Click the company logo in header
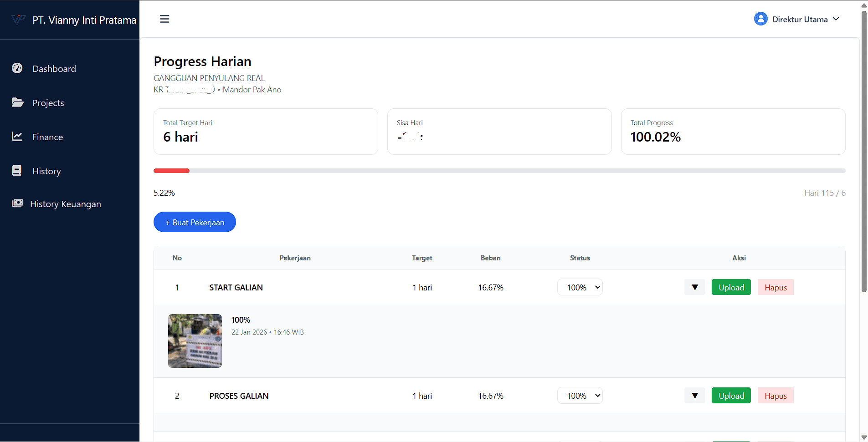868x442 pixels. (18, 20)
